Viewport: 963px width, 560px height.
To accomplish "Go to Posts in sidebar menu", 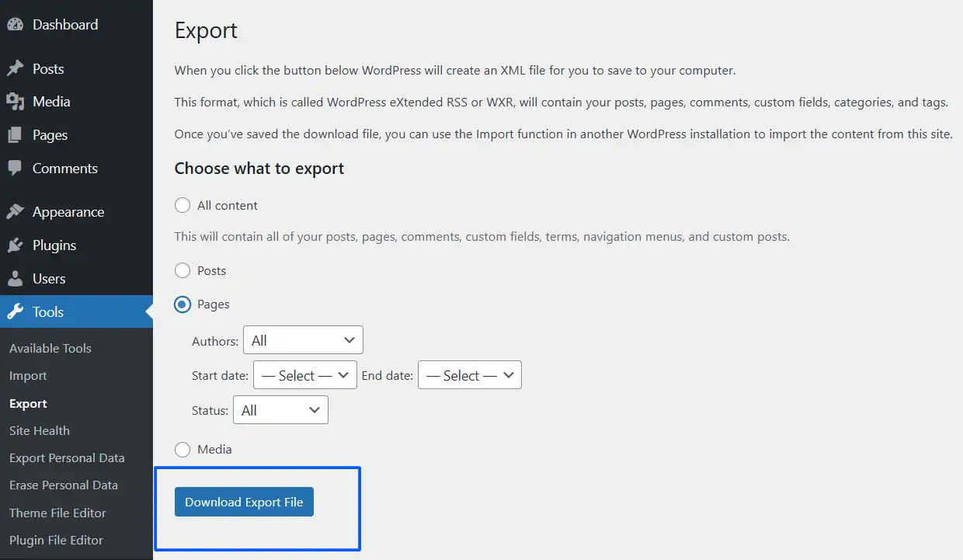I will pyautogui.click(x=76, y=69).
